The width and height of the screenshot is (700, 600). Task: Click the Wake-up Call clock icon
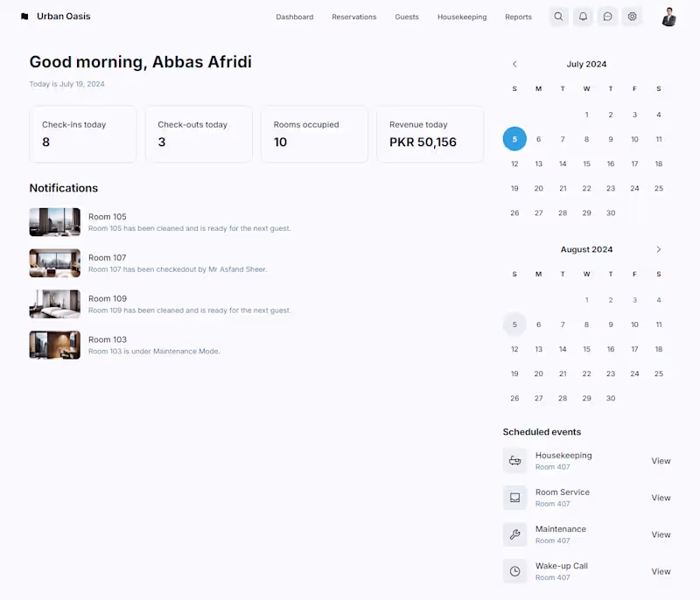(x=514, y=571)
